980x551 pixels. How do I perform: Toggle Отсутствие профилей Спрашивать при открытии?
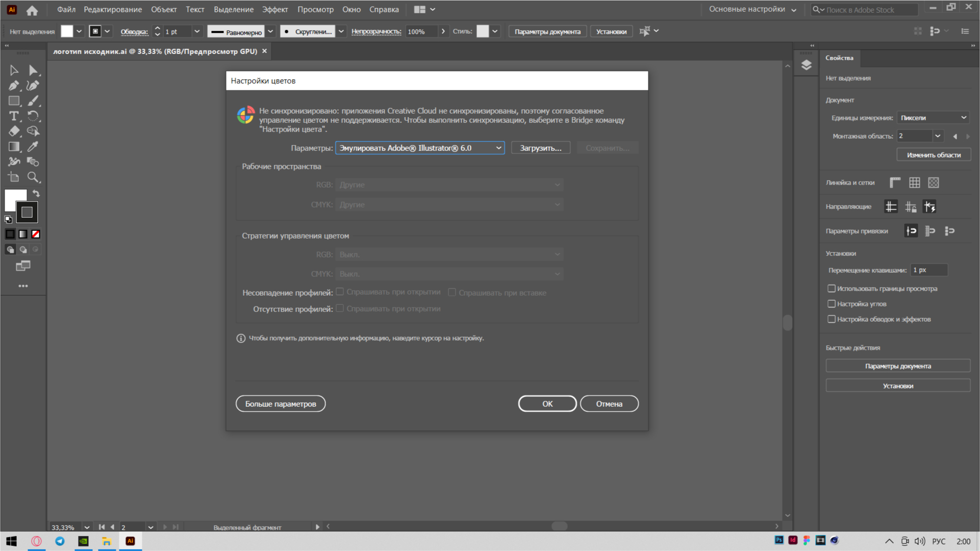(340, 308)
